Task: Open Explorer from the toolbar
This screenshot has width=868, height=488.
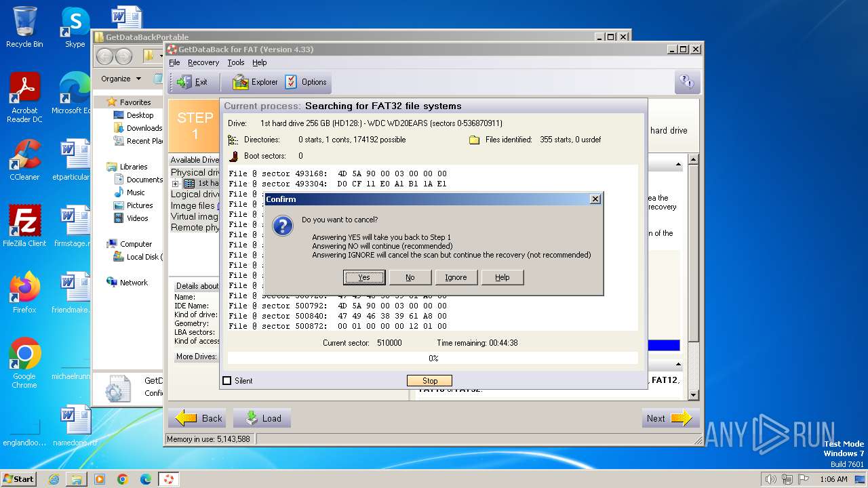Action: 256,82
